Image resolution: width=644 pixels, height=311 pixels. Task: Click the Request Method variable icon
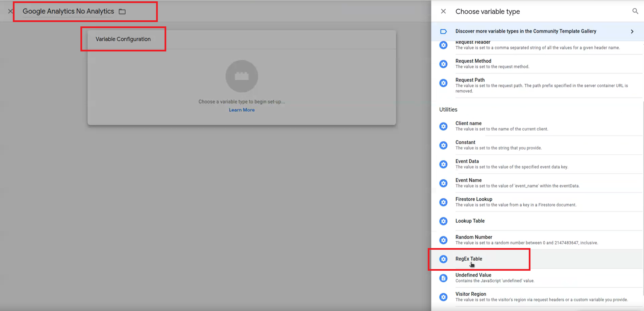443,64
